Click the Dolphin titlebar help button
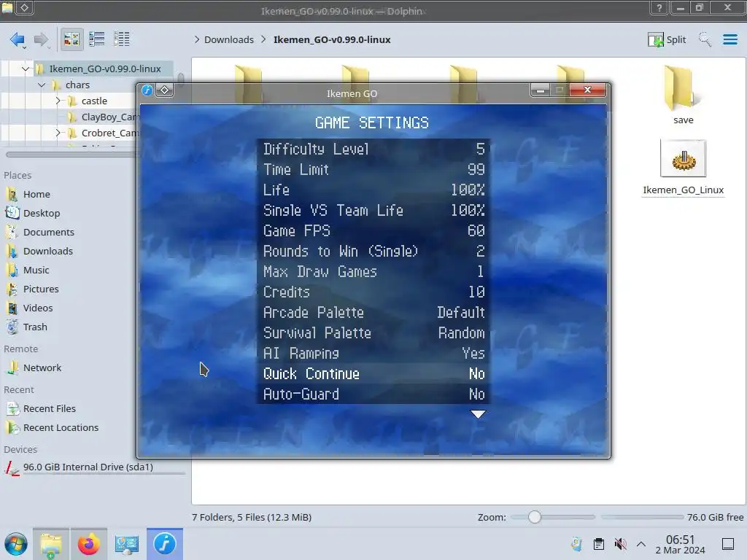Image resolution: width=747 pixels, height=560 pixels. 659,7
